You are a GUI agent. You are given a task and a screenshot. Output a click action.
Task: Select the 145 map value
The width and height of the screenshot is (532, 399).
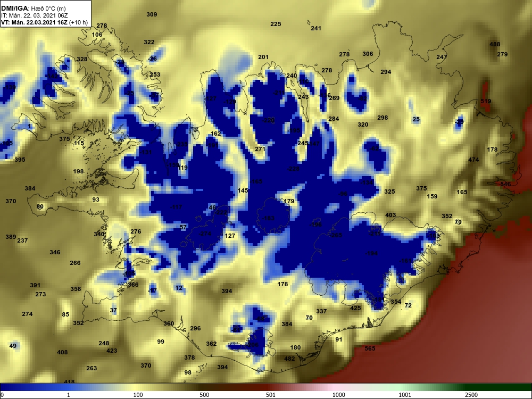click(x=243, y=190)
